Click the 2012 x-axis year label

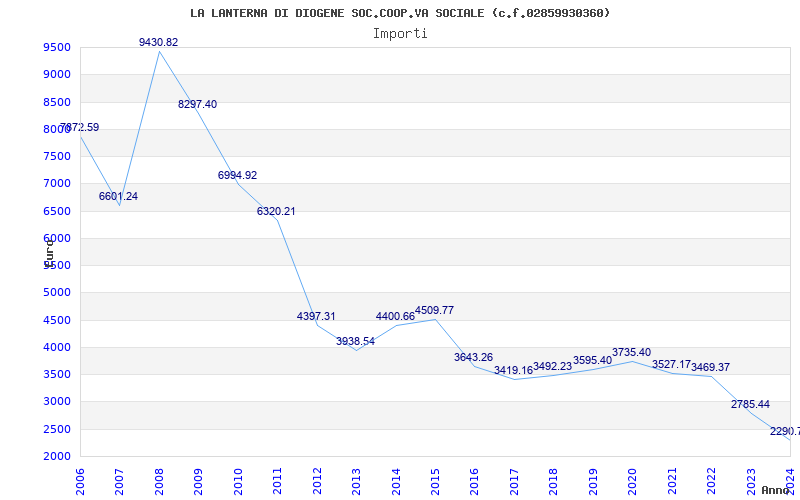(x=317, y=481)
